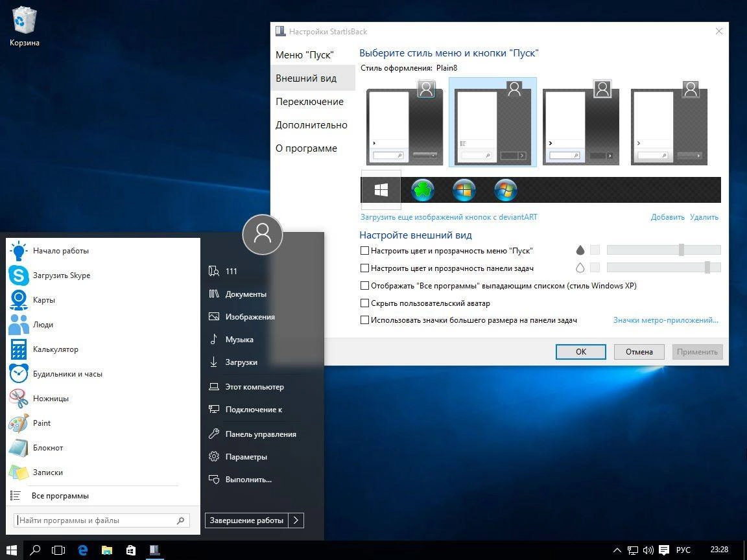747x560 pixels.
Task: Select the green clover start button image
Action: [423, 191]
